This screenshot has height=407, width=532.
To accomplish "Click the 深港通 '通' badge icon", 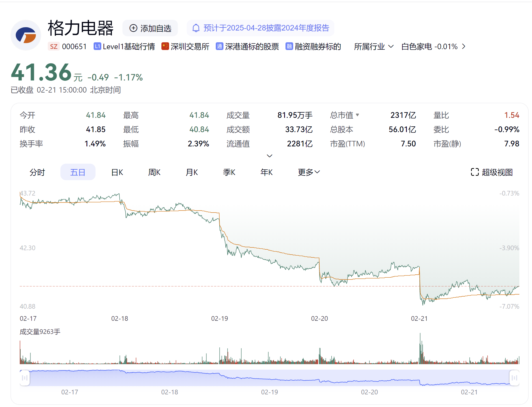I will (x=219, y=46).
